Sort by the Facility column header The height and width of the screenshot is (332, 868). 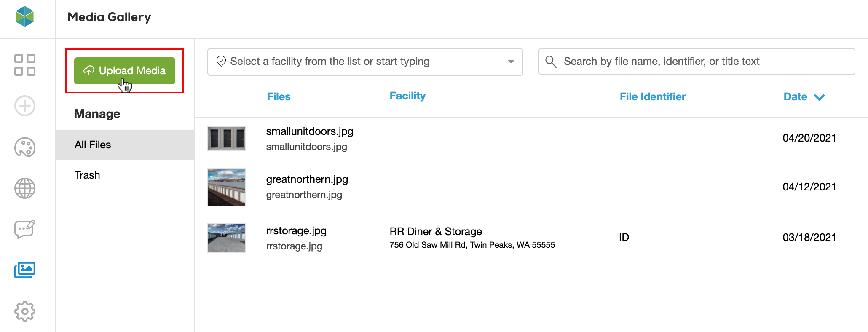point(407,96)
